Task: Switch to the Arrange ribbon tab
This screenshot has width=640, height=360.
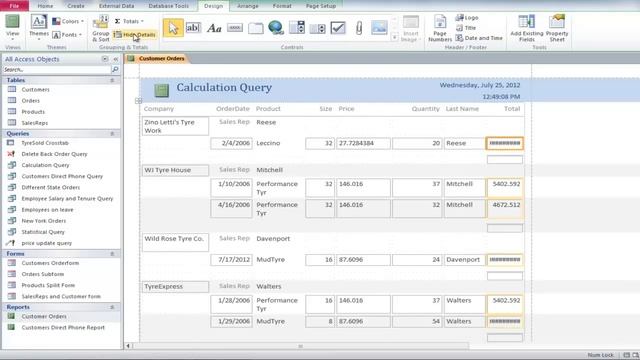Action: 248,6
